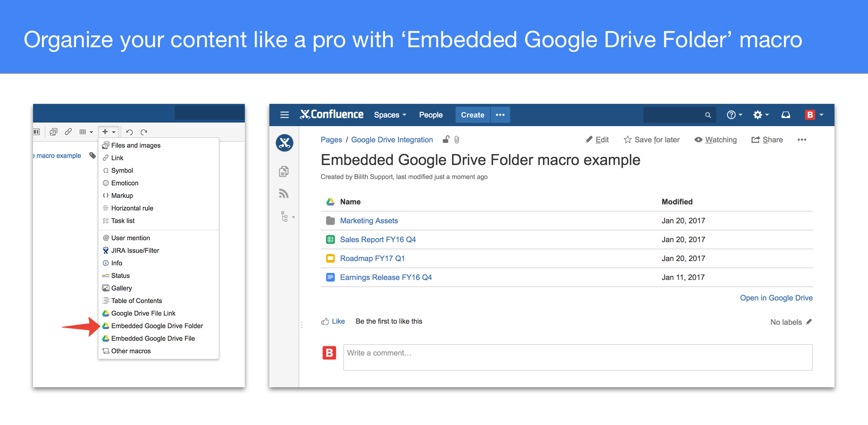Click the Edit page button
The width and height of the screenshot is (868, 425).
coord(597,140)
